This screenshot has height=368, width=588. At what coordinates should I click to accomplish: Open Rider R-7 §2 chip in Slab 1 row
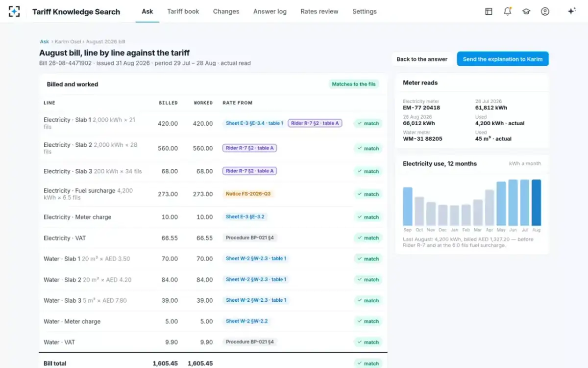click(315, 123)
